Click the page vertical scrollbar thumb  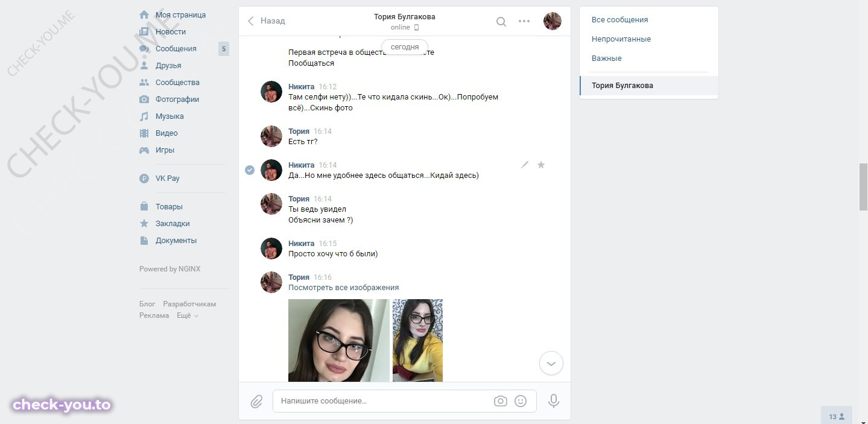point(863,186)
